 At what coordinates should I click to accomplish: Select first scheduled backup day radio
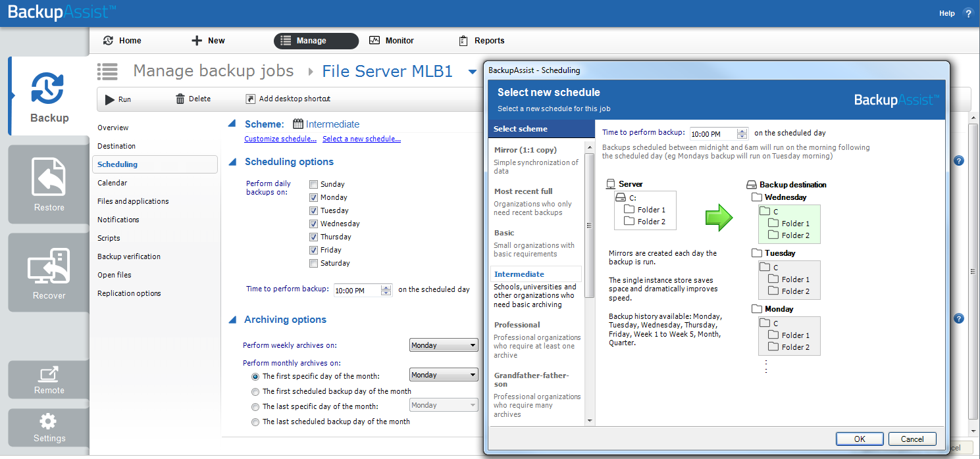tap(255, 391)
